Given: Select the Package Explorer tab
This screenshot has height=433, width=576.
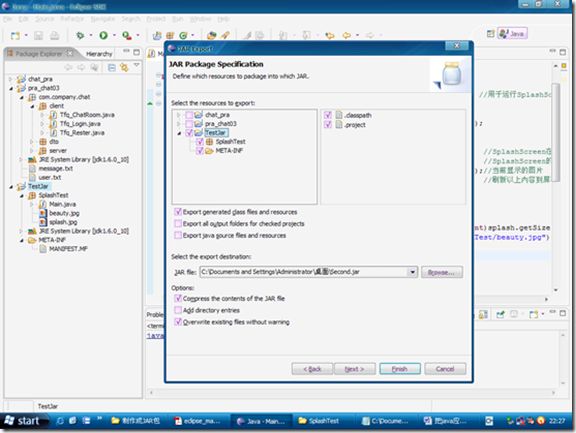Looking at the screenshot, I should 40,54.
